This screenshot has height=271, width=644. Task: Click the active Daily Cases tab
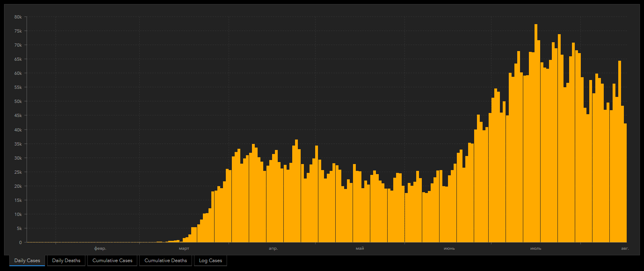pyautogui.click(x=27, y=261)
